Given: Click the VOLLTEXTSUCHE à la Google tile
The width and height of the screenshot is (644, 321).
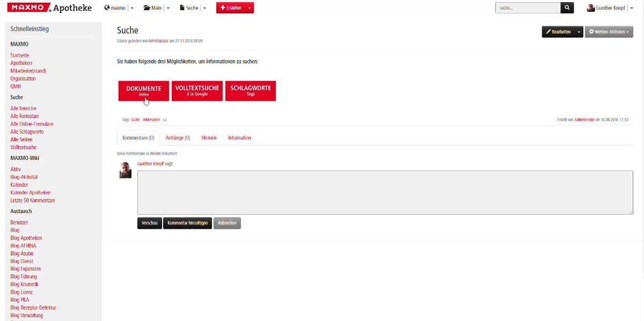Looking at the screenshot, I should point(197,91).
